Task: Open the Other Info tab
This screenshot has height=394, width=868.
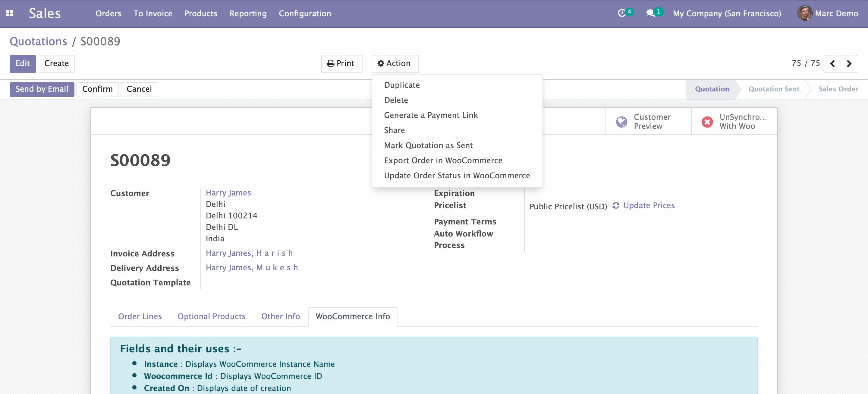Action: [280, 316]
